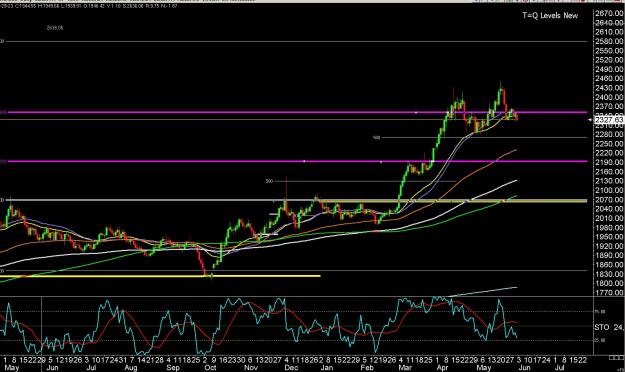The width and height of the screenshot is (625, 372).
Task: Click the Dec month label on time axis
Action: coord(291,368)
